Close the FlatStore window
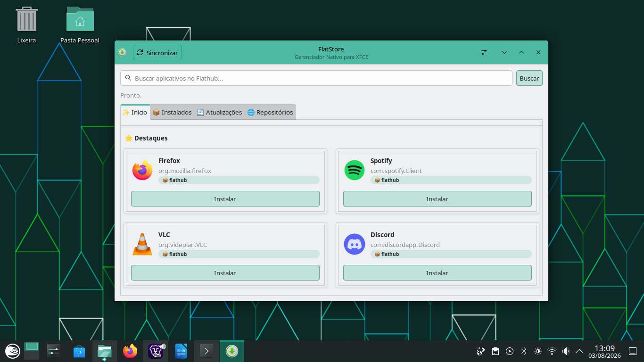This screenshot has height=362, width=644. point(538,52)
